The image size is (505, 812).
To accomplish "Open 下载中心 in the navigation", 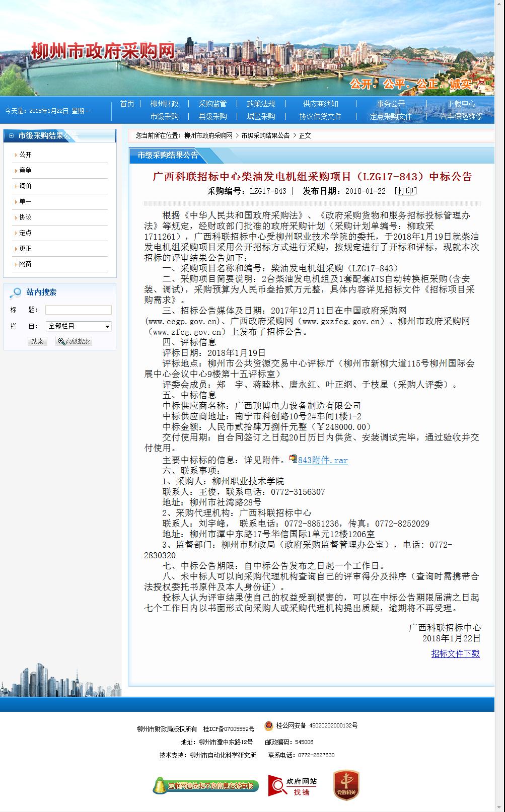I will pyautogui.click(x=461, y=104).
